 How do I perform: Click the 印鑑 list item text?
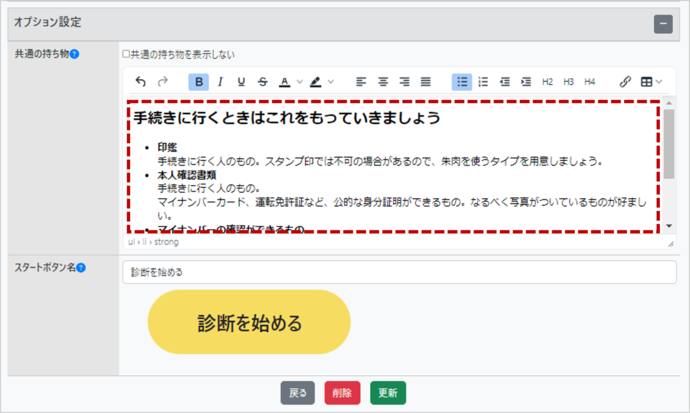(167, 147)
